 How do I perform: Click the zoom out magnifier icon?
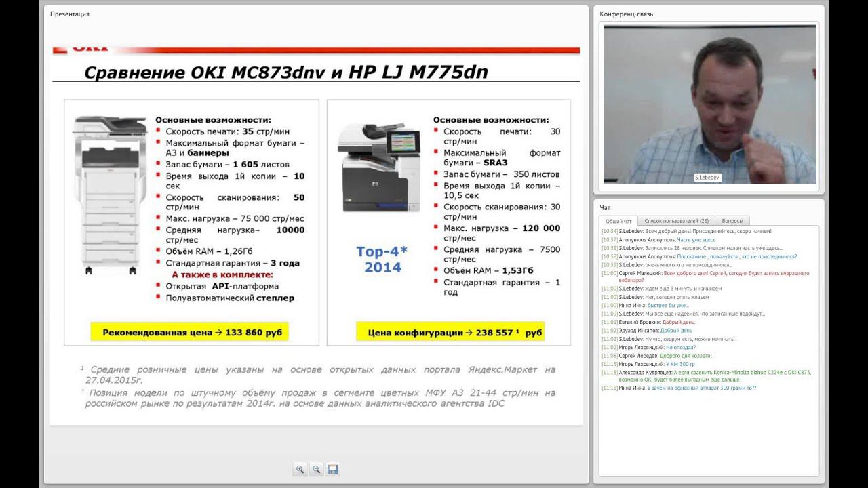[x=316, y=469]
